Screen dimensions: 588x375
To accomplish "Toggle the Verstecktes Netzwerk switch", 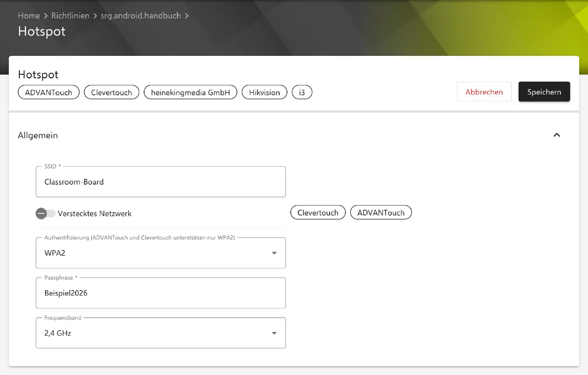I will (46, 213).
